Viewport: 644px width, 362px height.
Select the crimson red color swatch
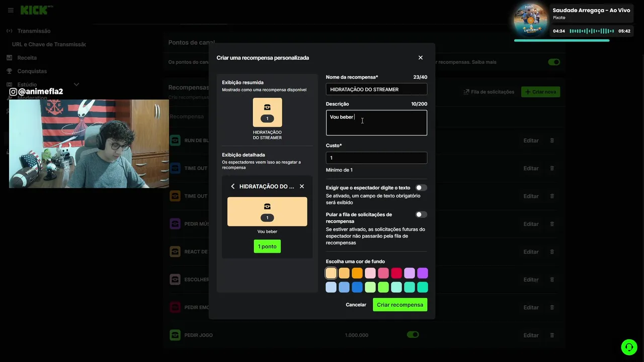point(396,273)
